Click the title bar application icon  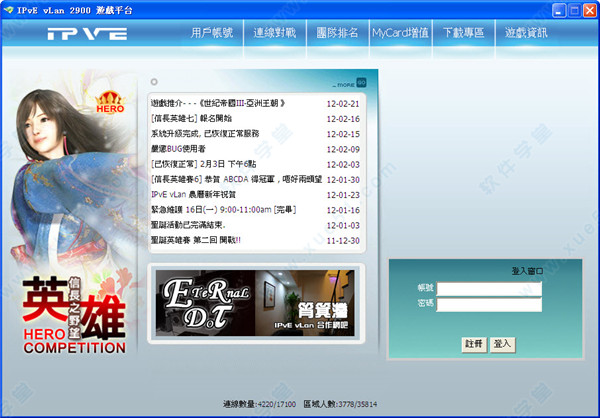pos(8,10)
